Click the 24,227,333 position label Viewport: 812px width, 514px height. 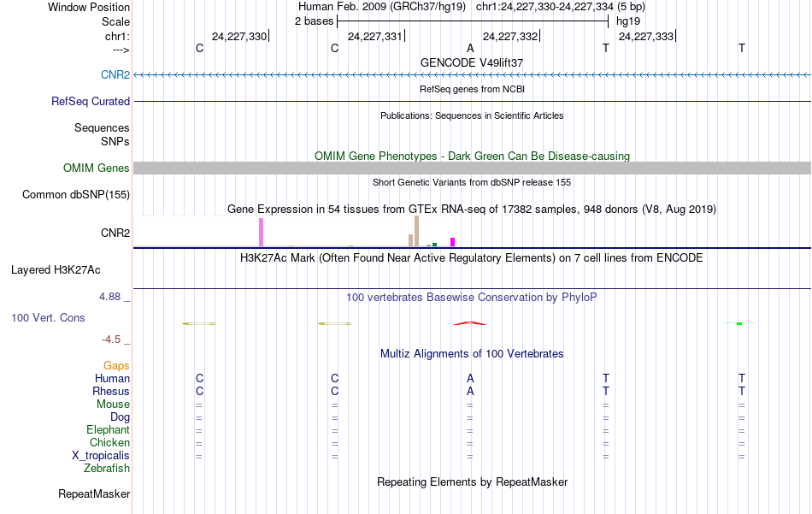[646, 36]
